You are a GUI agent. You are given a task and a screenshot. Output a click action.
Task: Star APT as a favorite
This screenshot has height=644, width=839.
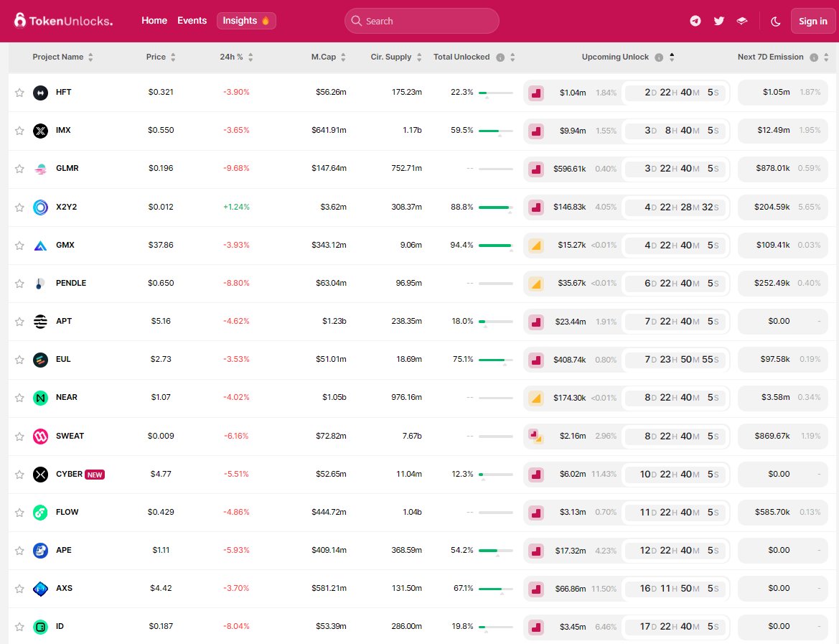(20, 321)
